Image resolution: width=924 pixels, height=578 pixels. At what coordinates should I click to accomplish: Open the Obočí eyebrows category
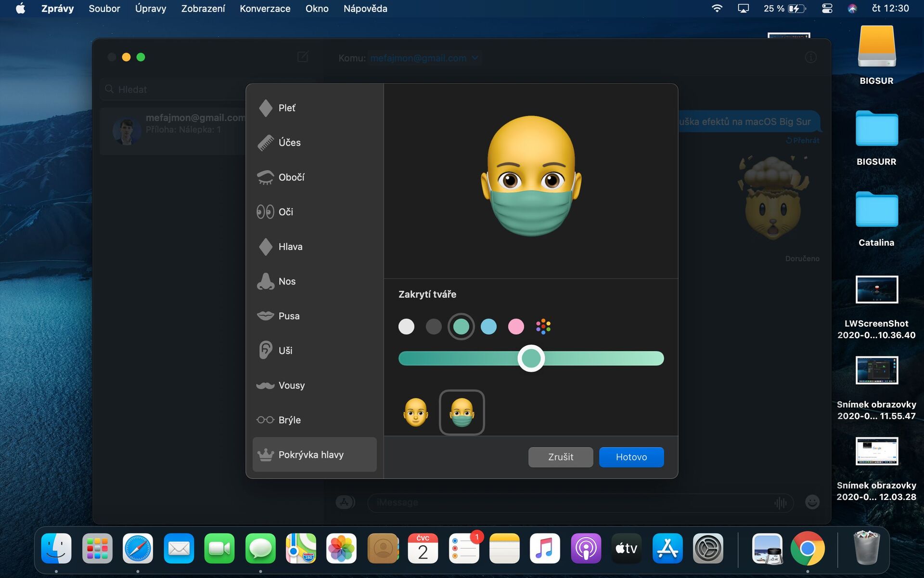(291, 177)
